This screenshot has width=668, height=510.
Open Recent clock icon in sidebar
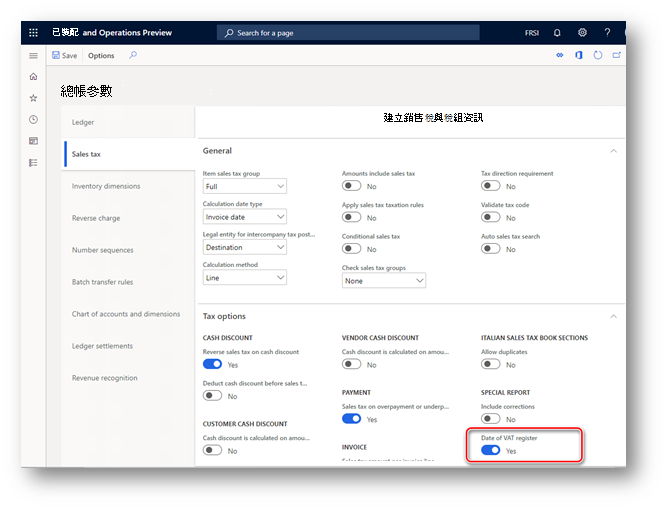[x=33, y=120]
